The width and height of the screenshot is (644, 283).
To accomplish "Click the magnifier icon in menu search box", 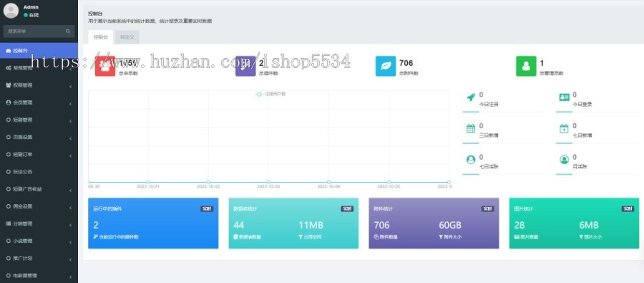I will [x=68, y=32].
